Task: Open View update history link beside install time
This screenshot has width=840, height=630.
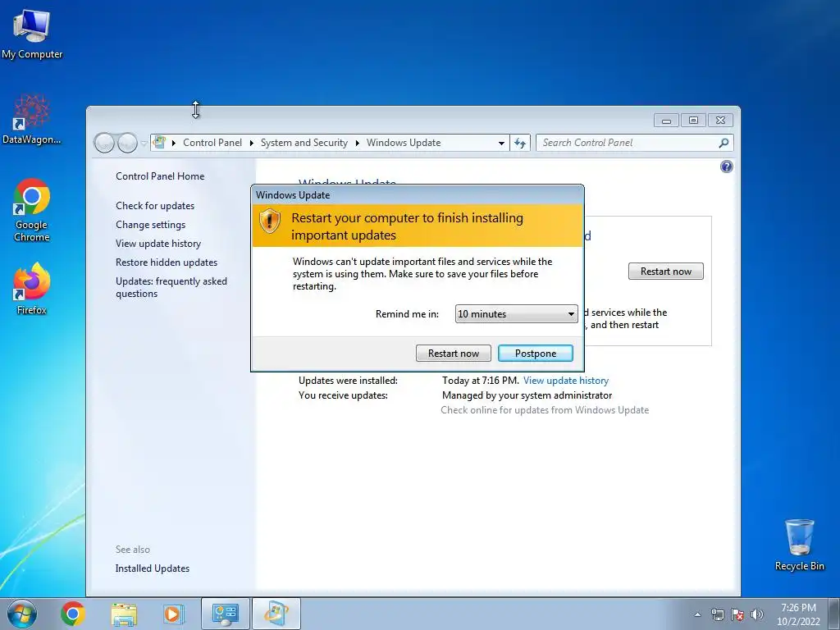Action: [566, 381]
